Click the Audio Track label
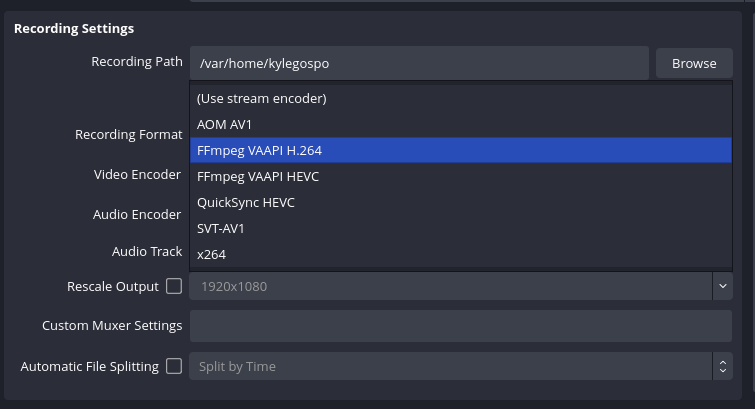 146,252
